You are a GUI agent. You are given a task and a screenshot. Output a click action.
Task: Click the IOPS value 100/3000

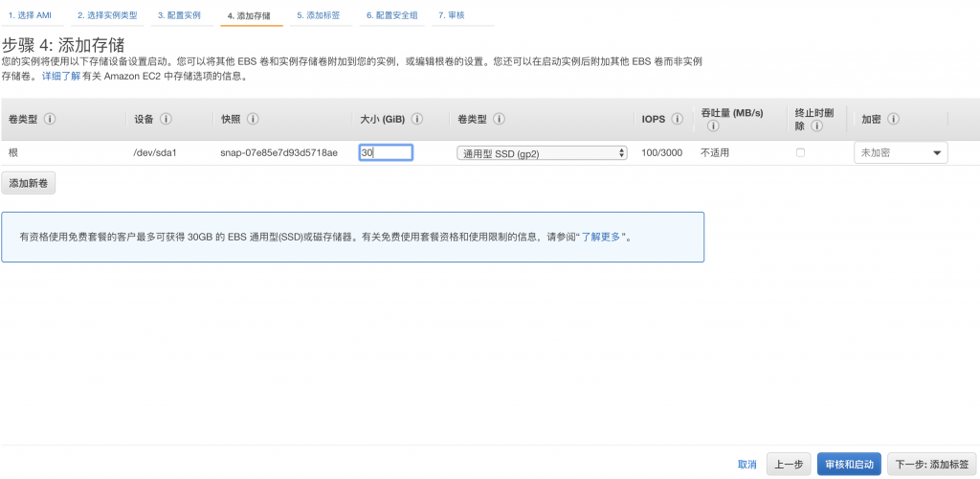click(x=662, y=152)
